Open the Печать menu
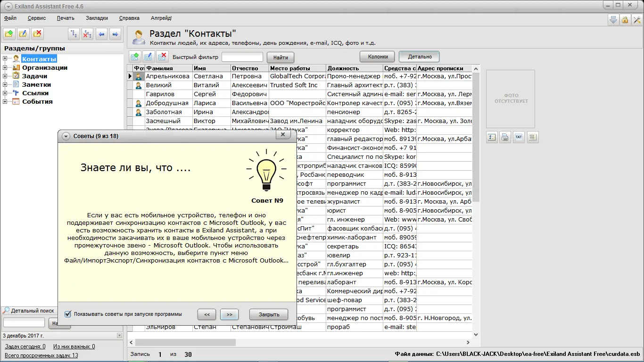644x362 pixels. click(x=66, y=18)
